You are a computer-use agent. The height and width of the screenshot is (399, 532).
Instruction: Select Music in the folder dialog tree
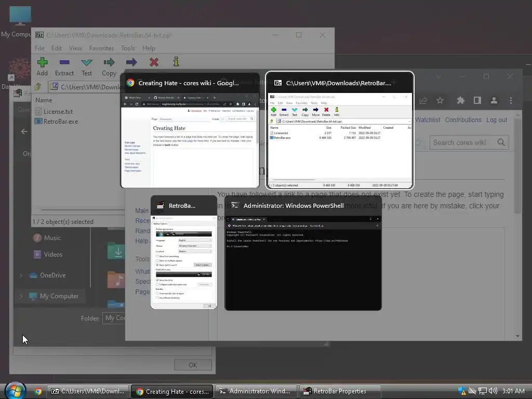coord(47,238)
